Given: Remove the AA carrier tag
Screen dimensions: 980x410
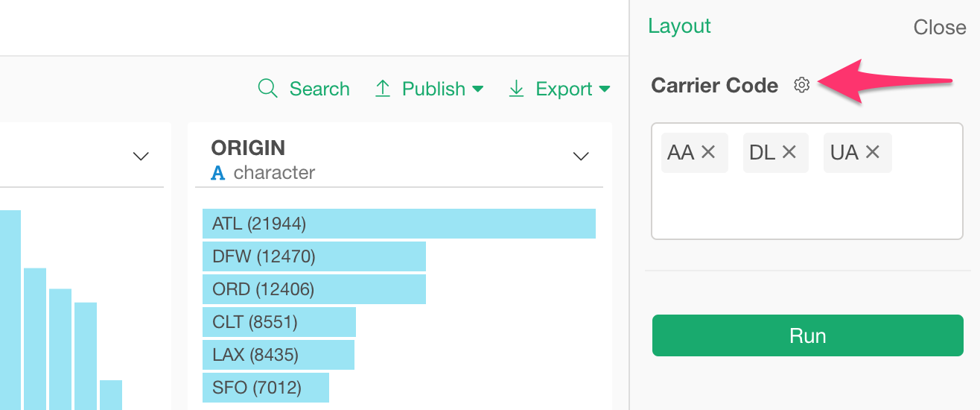Looking at the screenshot, I should (708, 152).
